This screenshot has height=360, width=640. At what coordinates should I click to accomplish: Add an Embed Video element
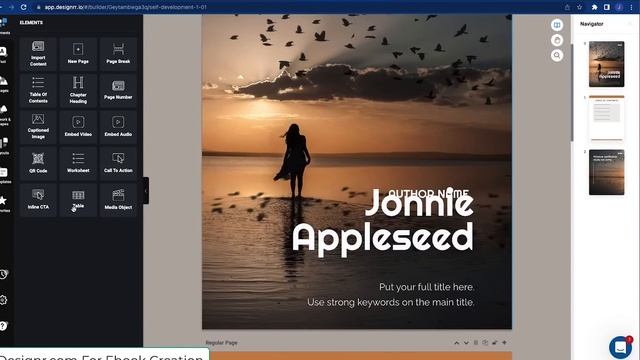click(78, 127)
